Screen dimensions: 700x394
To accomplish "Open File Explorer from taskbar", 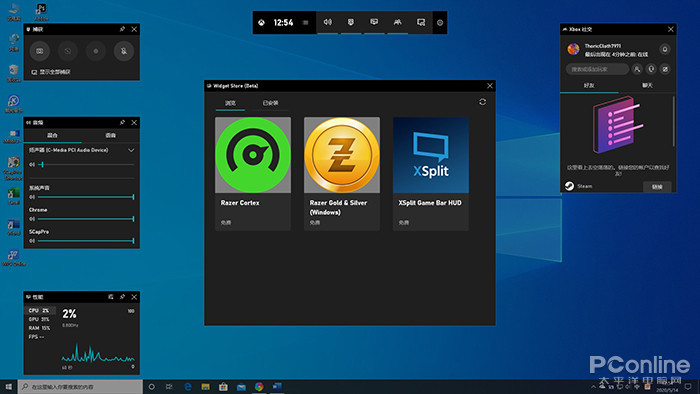I will [205, 387].
